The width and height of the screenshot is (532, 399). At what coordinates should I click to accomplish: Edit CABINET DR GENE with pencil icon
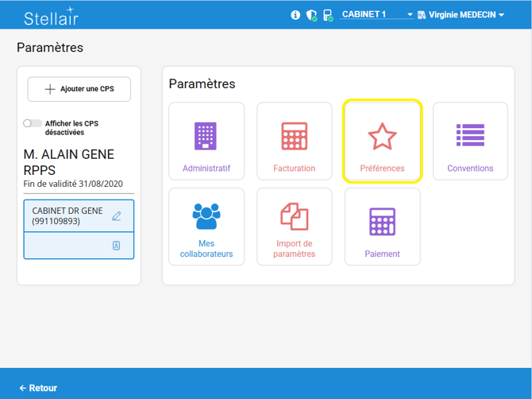pos(117,216)
